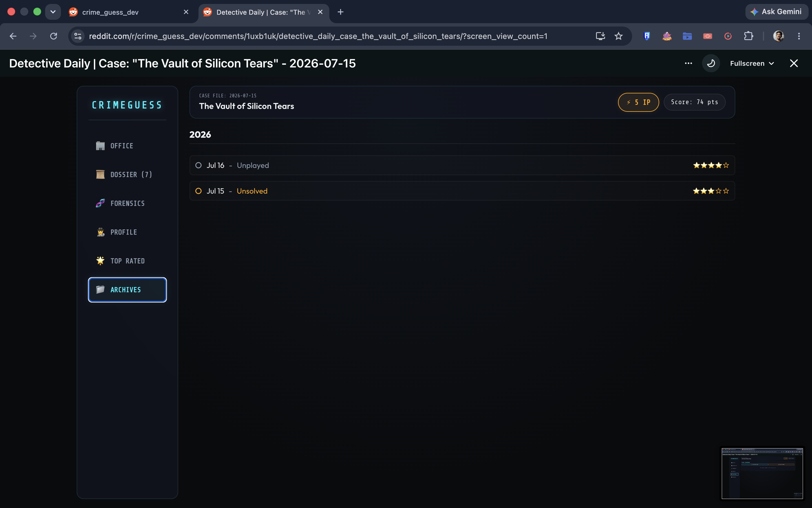Click the Ask Gemini button
The height and width of the screenshot is (508, 812).
point(776,12)
